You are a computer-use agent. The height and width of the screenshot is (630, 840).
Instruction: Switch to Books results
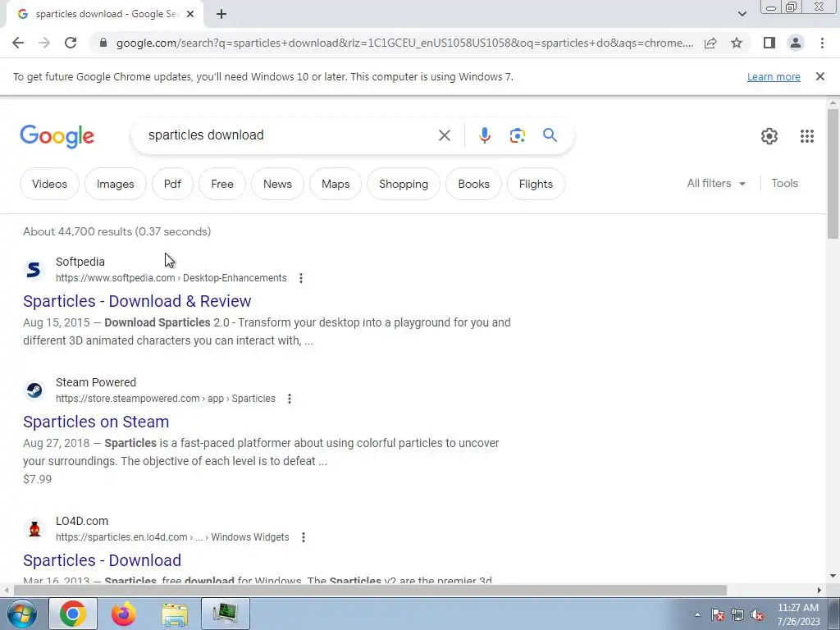click(x=473, y=184)
